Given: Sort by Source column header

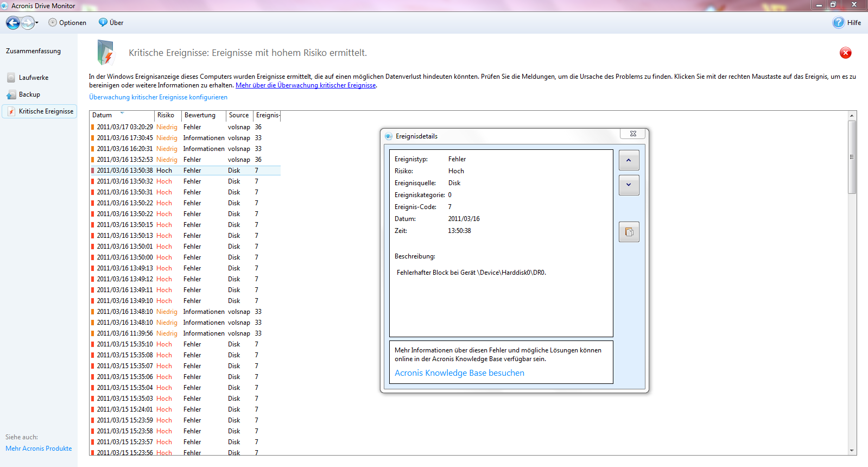Looking at the screenshot, I should [239, 115].
